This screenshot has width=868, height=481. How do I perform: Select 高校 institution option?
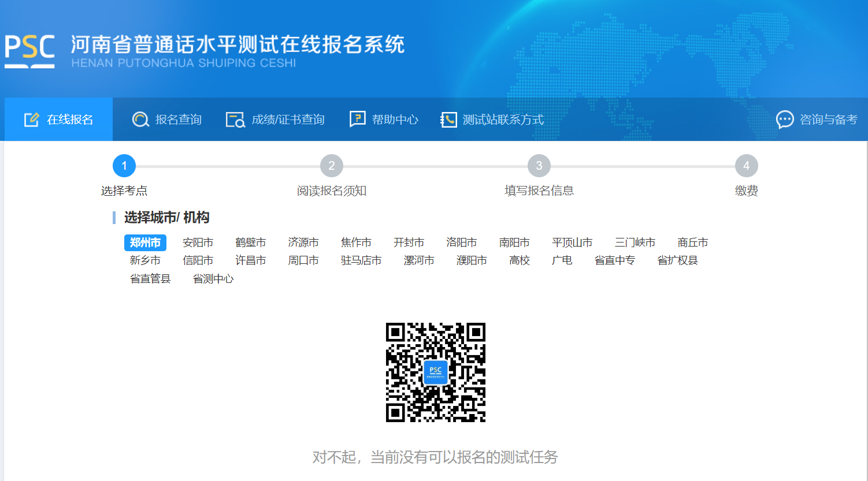tap(520, 260)
